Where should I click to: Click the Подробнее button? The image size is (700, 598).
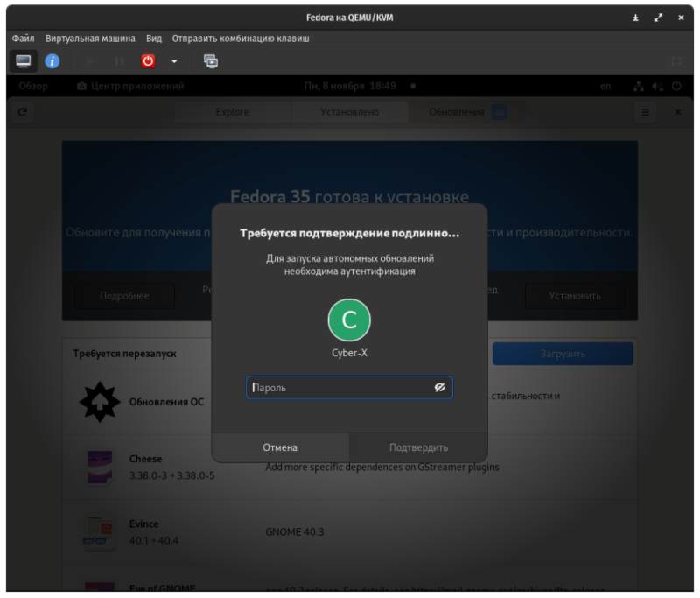(124, 296)
